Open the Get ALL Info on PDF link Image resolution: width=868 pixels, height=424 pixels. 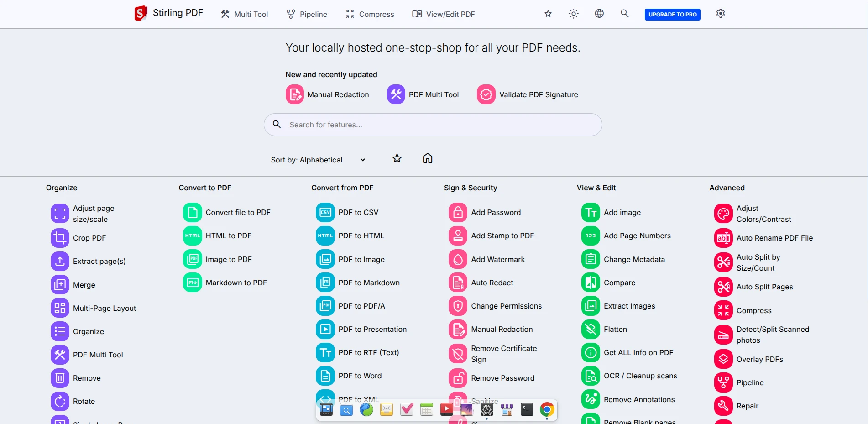coord(638,352)
